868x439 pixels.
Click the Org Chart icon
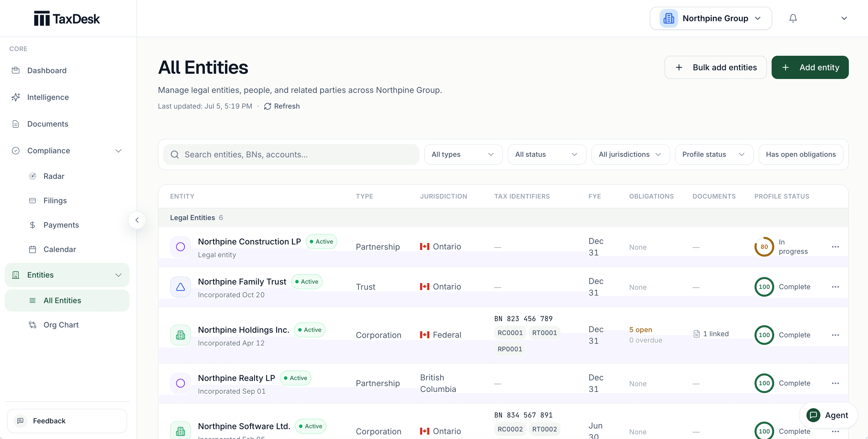pos(32,325)
